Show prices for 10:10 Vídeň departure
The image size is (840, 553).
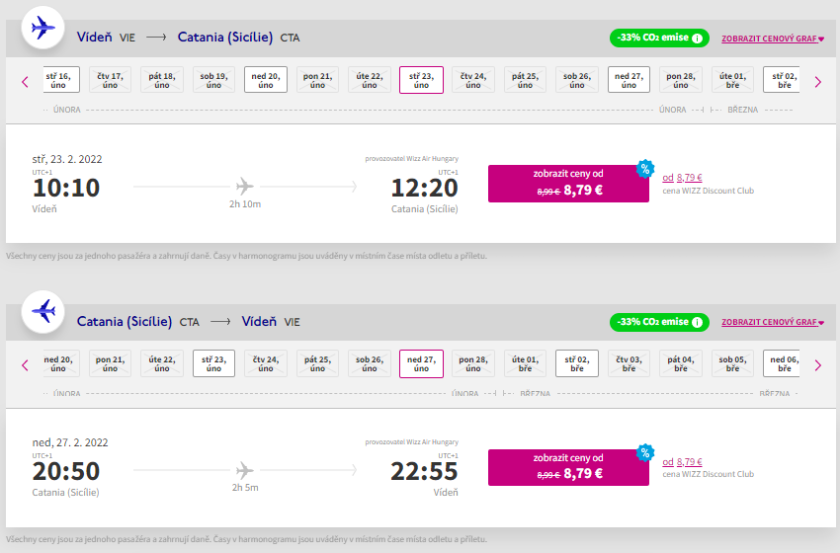point(567,183)
